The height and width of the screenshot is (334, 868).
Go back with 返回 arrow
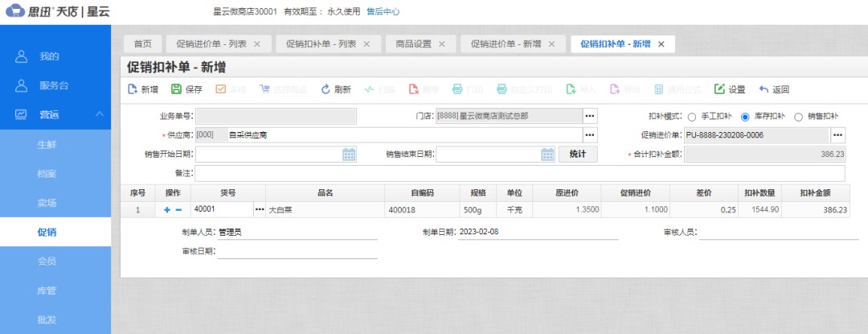(764, 89)
